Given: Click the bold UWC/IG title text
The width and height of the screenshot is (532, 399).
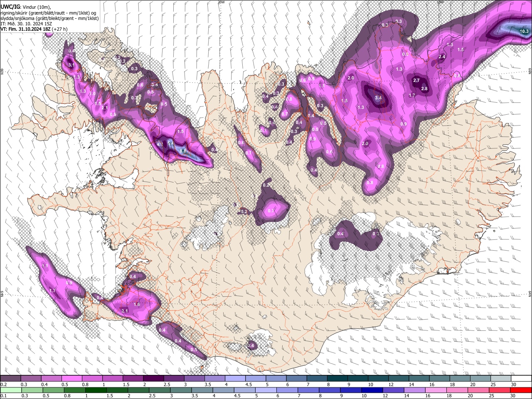Looking at the screenshot, I should [10, 7].
